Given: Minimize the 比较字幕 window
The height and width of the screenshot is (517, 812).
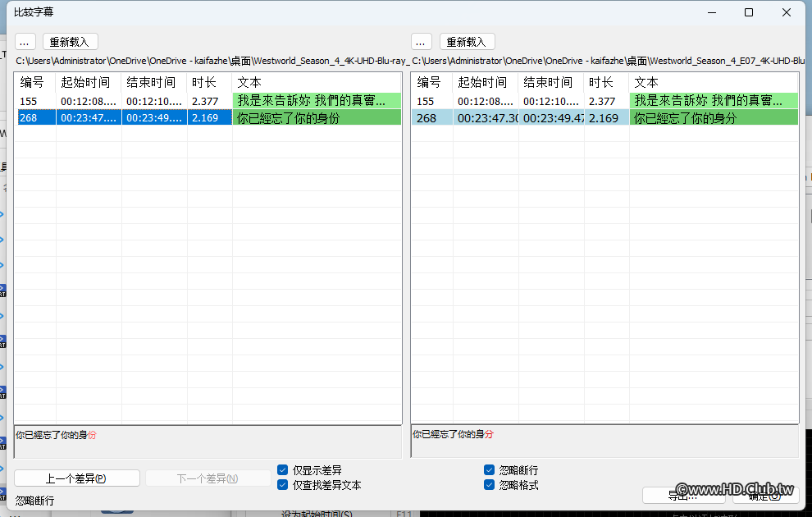Looking at the screenshot, I should pyautogui.click(x=712, y=12).
